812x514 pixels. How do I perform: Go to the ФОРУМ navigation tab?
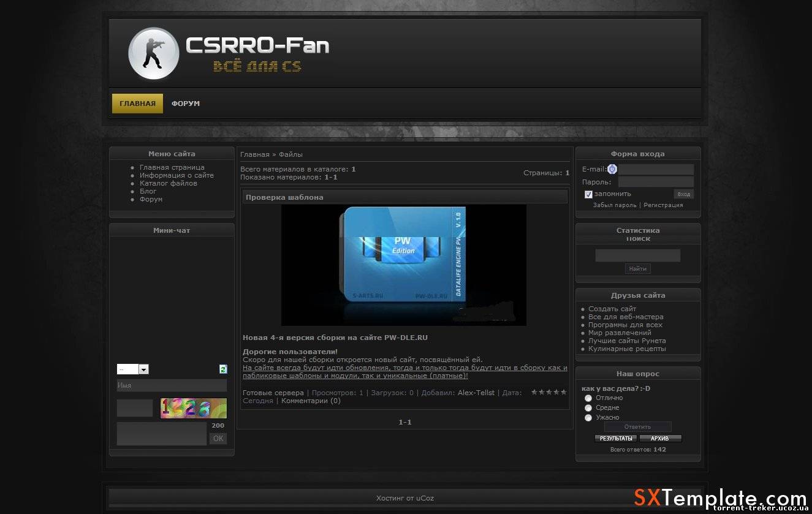[186, 104]
